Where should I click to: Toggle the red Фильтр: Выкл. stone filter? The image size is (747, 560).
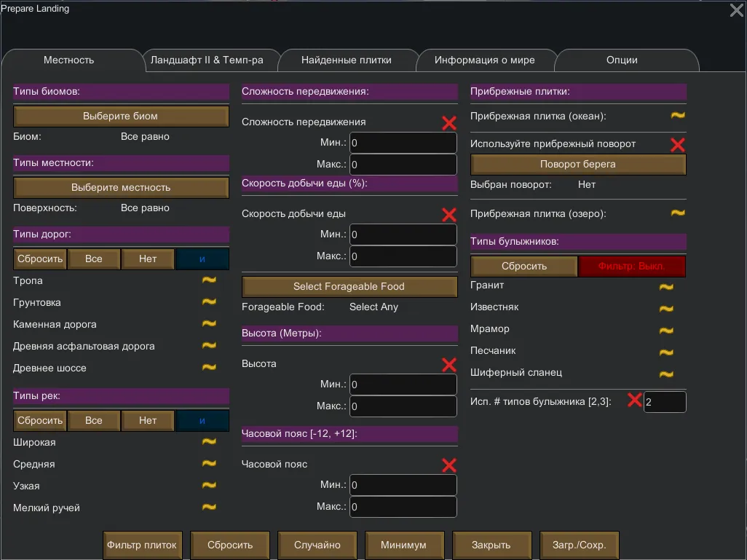632,266
